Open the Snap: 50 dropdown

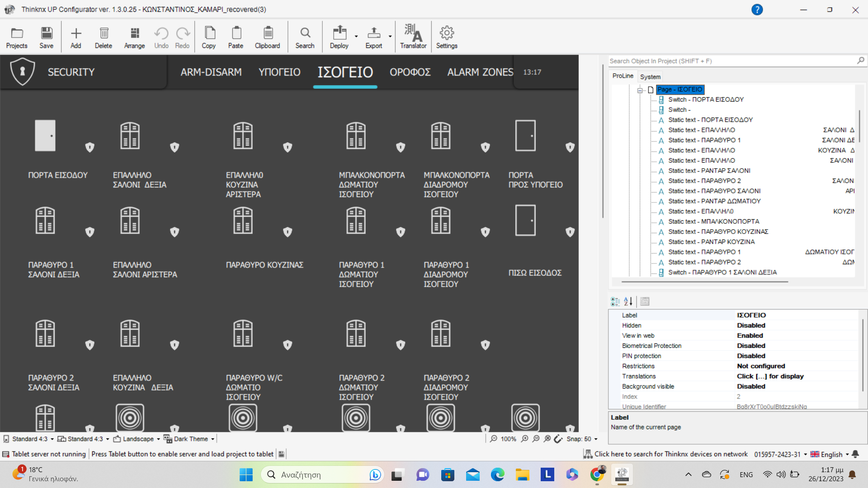582,439
